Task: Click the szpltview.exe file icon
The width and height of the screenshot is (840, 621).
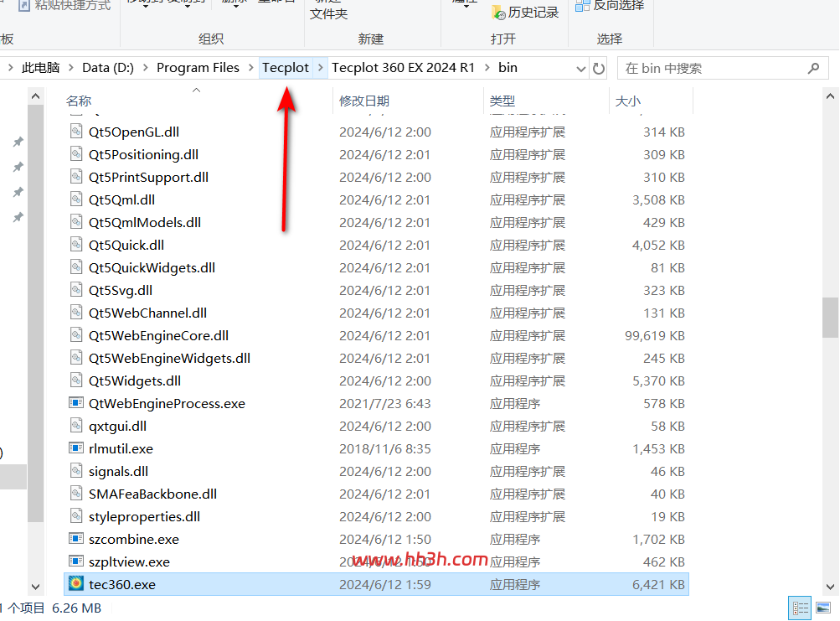Action: (76, 561)
